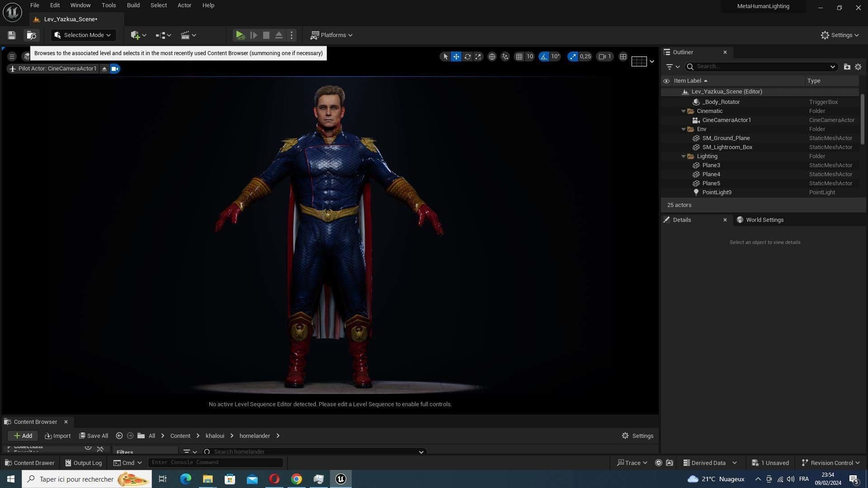The image size is (868, 488).
Task: Click the Skip frame playback button
Action: click(254, 35)
